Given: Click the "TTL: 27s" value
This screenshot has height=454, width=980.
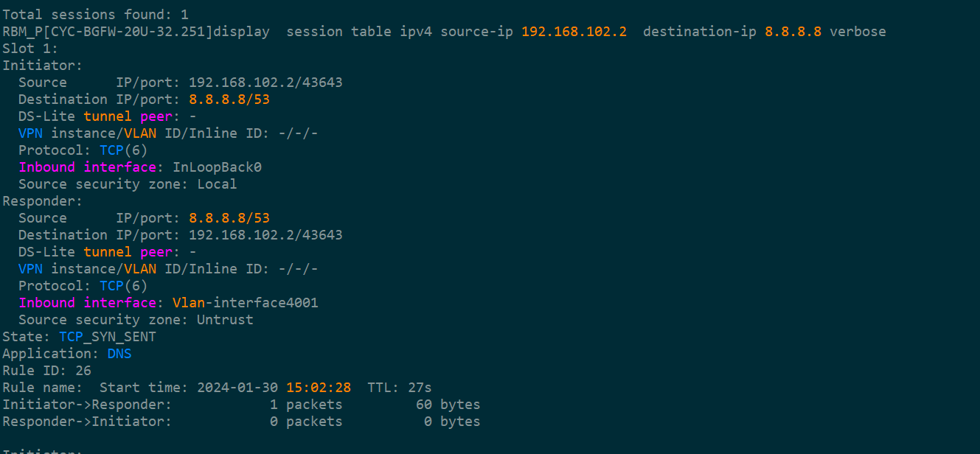Looking at the screenshot, I should pos(399,388).
